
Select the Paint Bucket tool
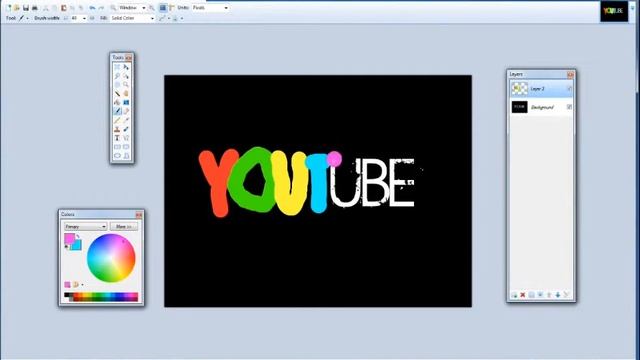tap(117, 102)
